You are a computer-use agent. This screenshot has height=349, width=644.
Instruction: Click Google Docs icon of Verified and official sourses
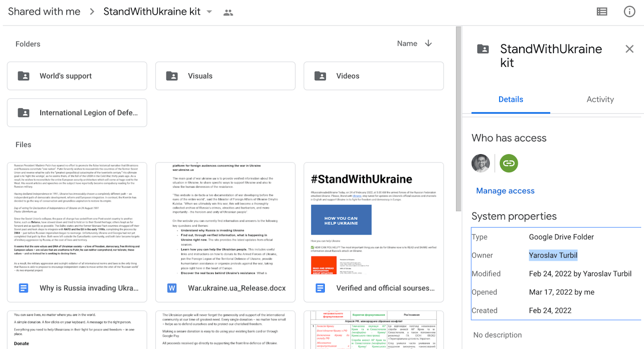click(320, 288)
